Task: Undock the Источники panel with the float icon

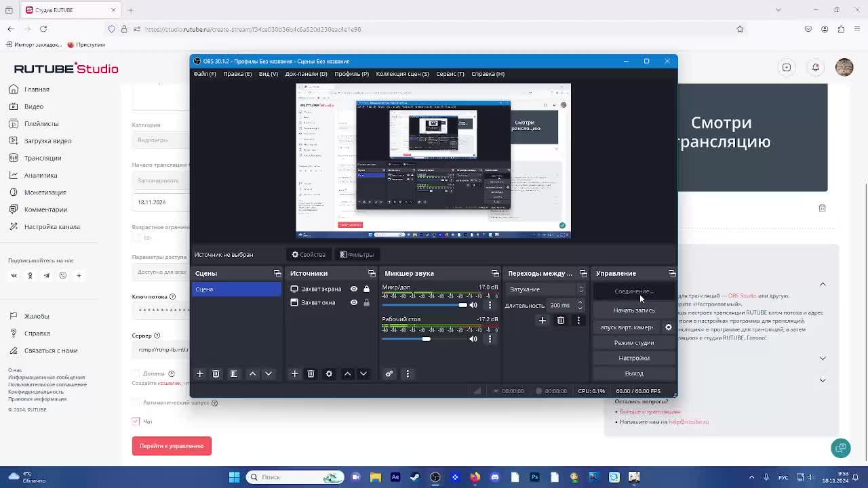Action: tap(372, 273)
